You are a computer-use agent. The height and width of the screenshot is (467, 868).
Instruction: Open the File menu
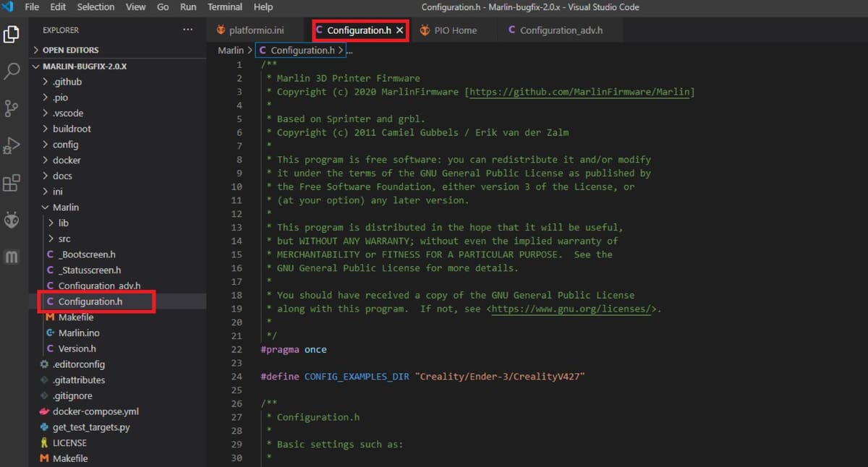(32, 7)
